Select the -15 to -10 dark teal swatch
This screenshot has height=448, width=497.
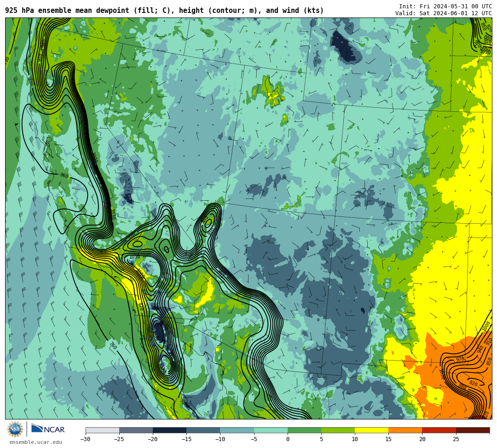point(203,430)
